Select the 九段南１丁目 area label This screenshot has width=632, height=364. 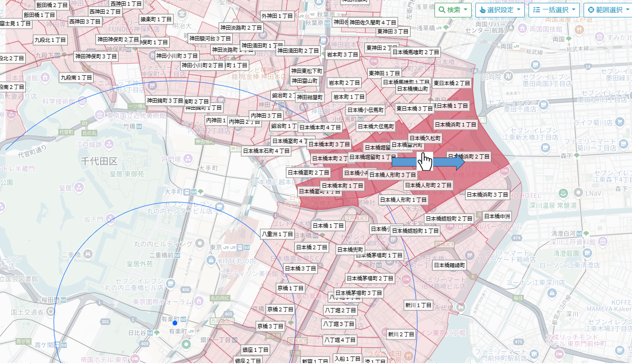(76, 77)
